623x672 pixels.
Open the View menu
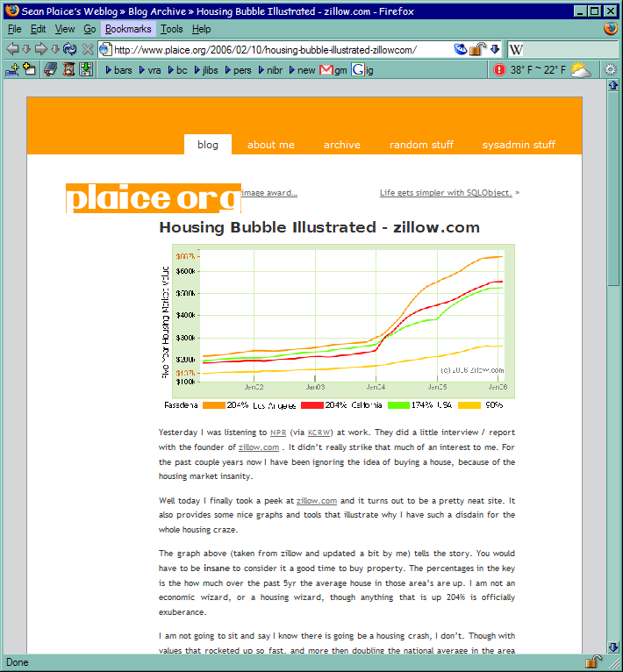[x=65, y=29]
